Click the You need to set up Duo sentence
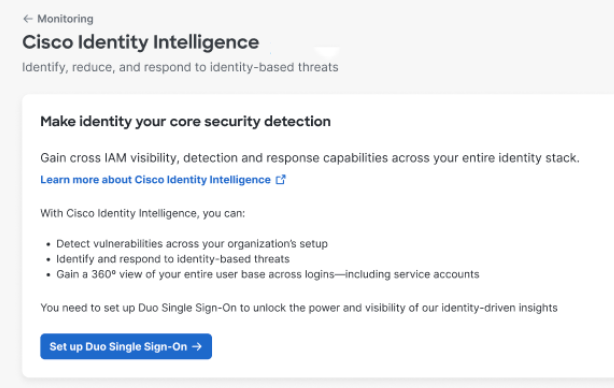The width and height of the screenshot is (614, 388). coord(299,308)
